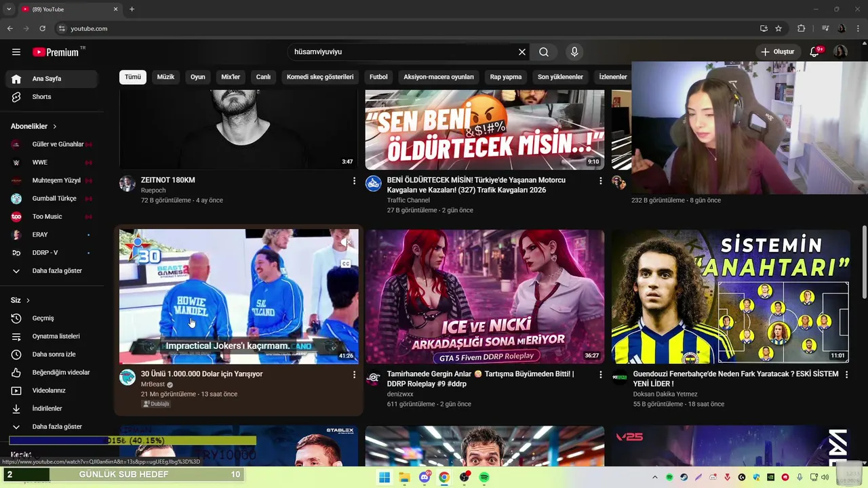Click the Windows Start button
Screen dimensions: 868x488
384,477
